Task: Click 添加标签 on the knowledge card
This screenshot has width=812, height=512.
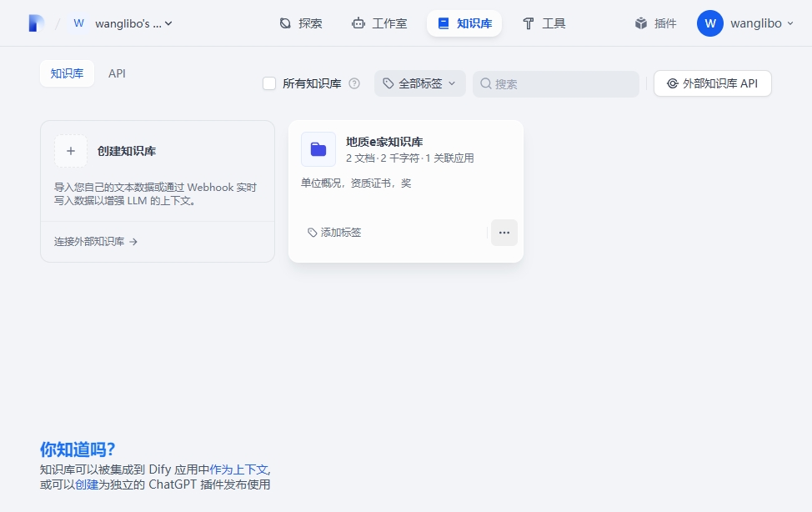Action: pos(334,233)
